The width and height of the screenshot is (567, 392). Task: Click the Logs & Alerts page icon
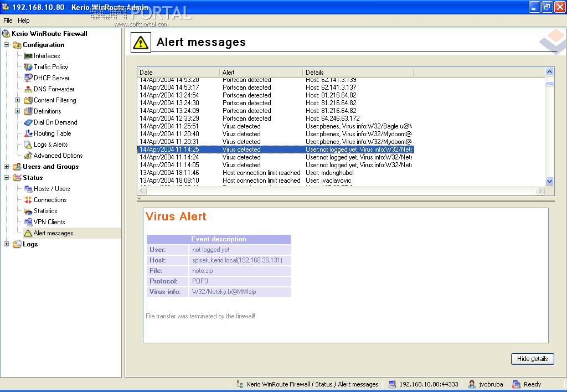pos(28,145)
